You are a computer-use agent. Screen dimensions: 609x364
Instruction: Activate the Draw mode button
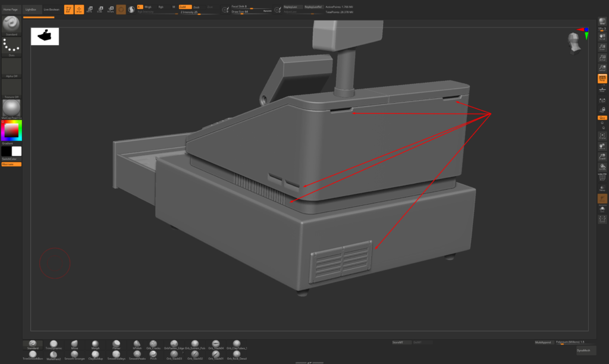[x=79, y=10]
